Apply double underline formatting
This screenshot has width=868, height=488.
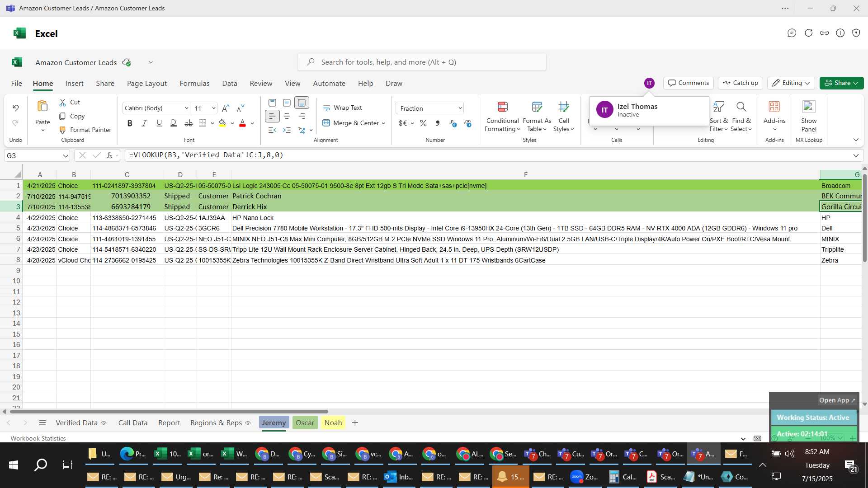pos(174,123)
